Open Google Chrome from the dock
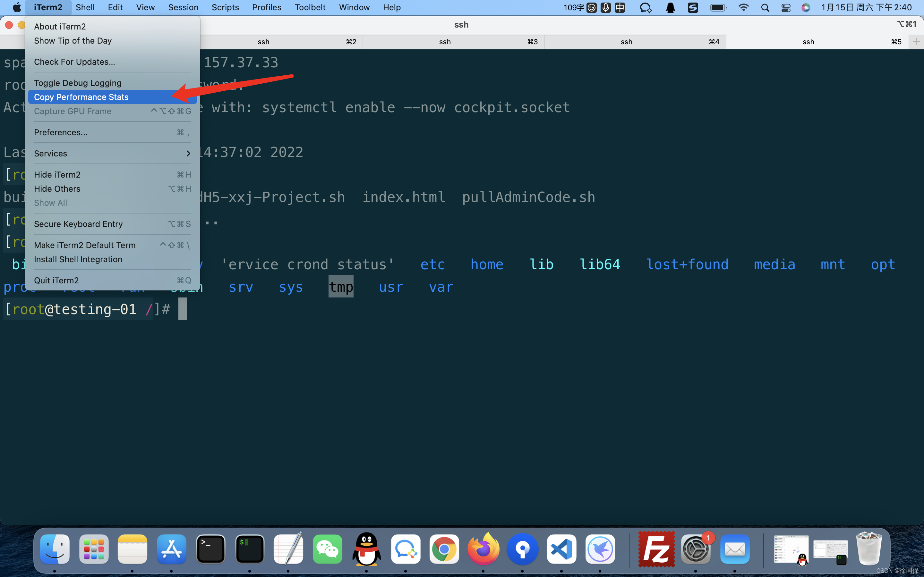Screen dimensions: 924x577 tap(444, 549)
